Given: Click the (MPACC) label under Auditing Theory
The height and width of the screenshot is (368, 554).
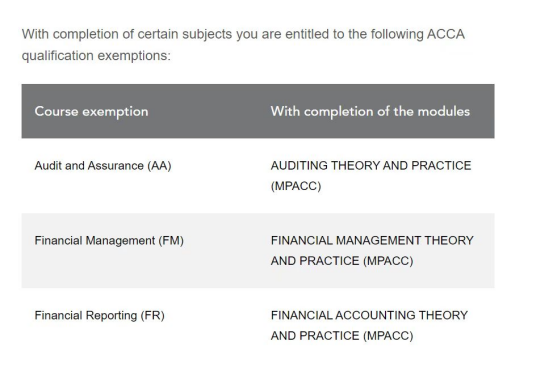Looking at the screenshot, I should click(x=296, y=186).
